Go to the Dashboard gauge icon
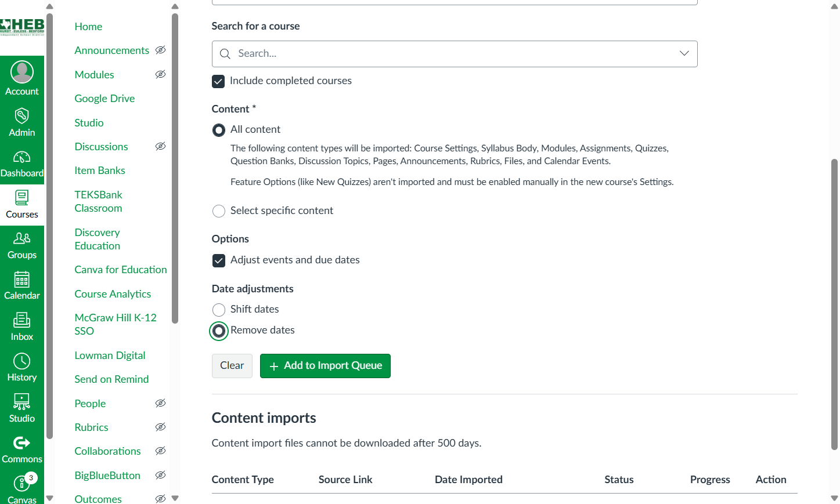Screen dimensions: 840x504 [x=22, y=157]
